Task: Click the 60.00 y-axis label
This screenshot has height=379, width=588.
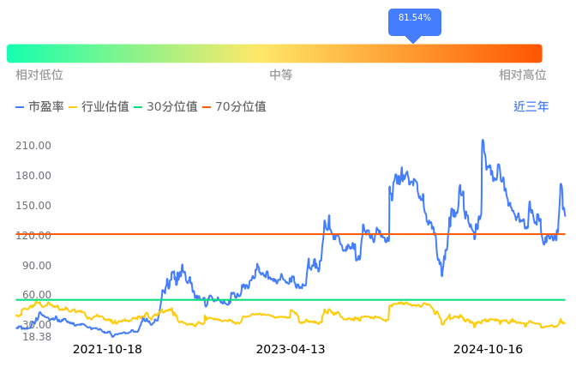Action: [37, 295]
